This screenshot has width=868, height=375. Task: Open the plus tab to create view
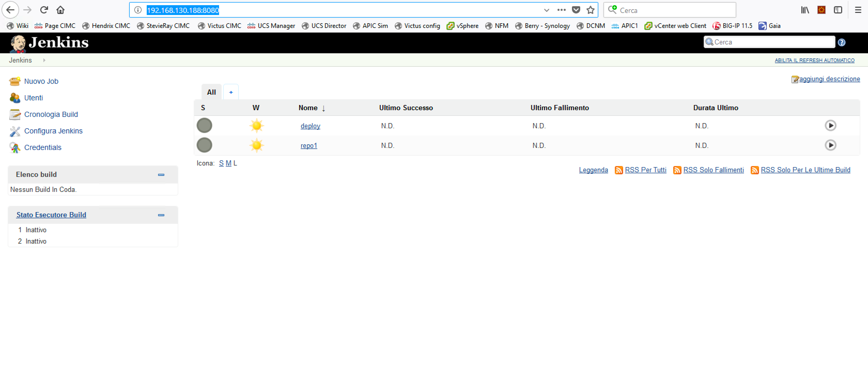click(231, 92)
